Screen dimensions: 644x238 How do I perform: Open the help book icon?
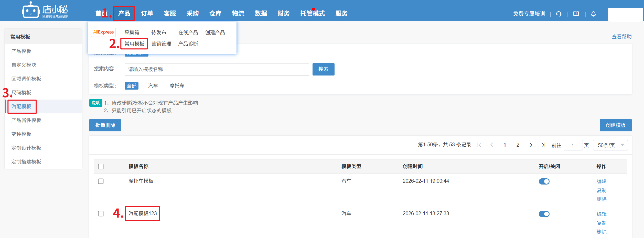tap(576, 14)
